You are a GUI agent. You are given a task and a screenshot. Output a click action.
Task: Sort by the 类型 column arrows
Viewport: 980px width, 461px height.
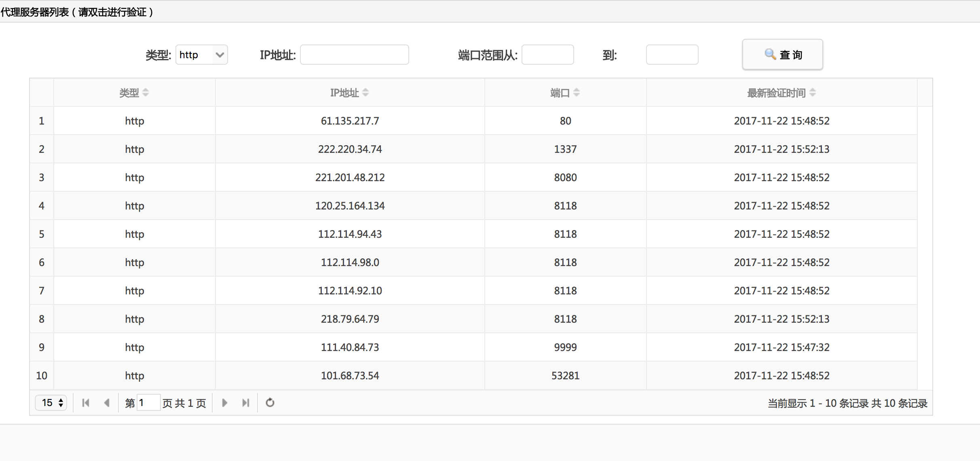pos(146,93)
